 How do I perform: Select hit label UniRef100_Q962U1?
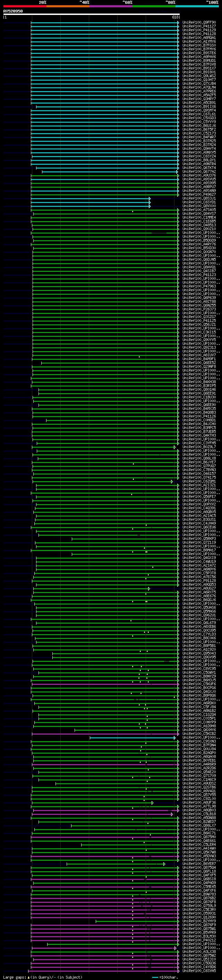coord(199,615)
